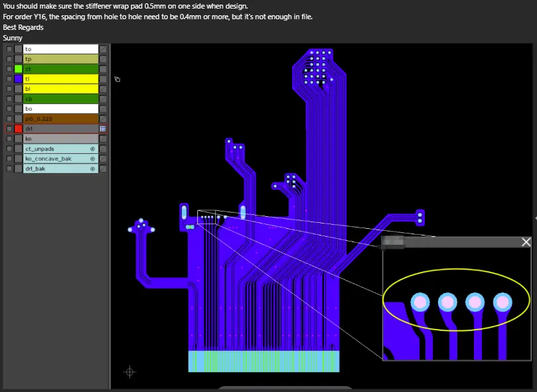The width and height of the screenshot is (537, 392).
Task: Select the 'ko_concave_bak' layer name row
Action: (60, 159)
